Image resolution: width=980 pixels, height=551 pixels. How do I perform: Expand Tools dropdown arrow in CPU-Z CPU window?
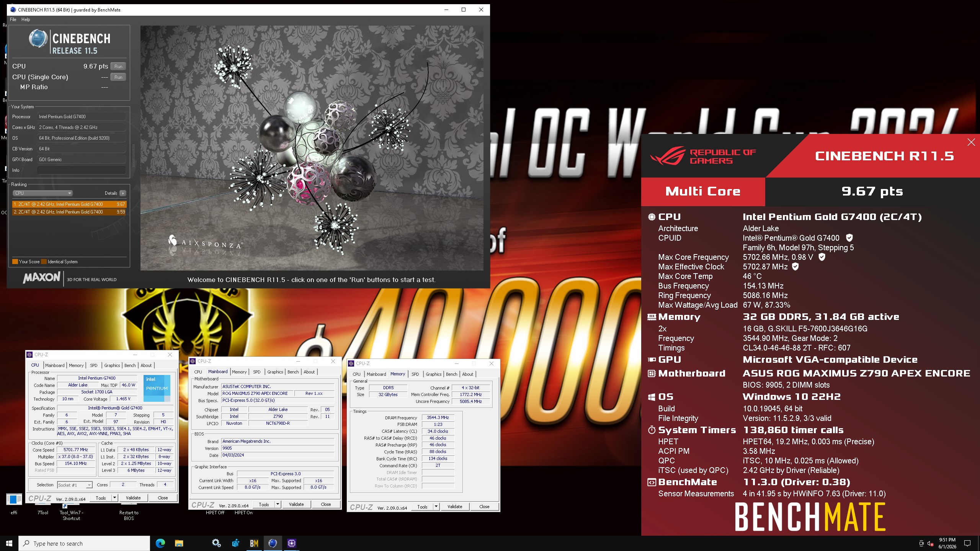114,498
